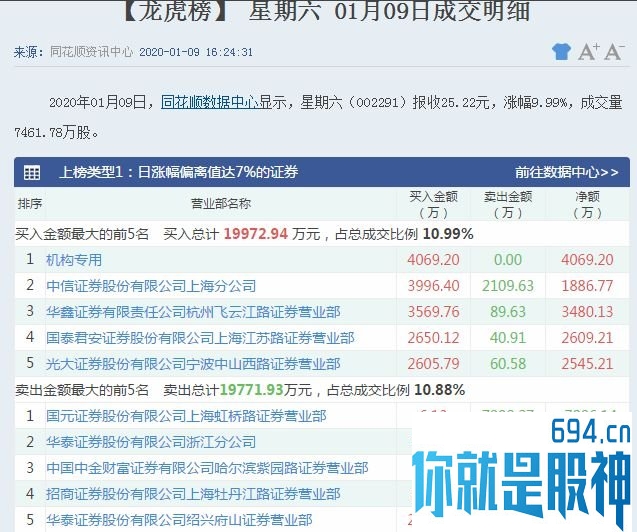Open 机构专用 buyer row link
637x532 pixels.
74,260
